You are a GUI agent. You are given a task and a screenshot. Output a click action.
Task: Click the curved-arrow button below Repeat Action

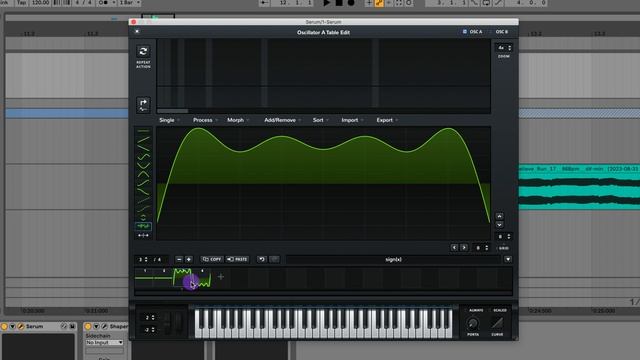pyautogui.click(x=143, y=105)
